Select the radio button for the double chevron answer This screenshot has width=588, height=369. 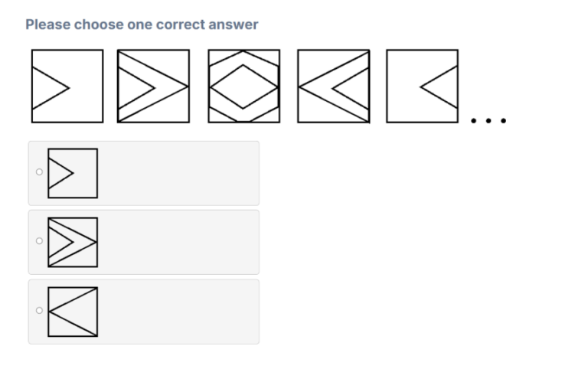pyautogui.click(x=39, y=241)
